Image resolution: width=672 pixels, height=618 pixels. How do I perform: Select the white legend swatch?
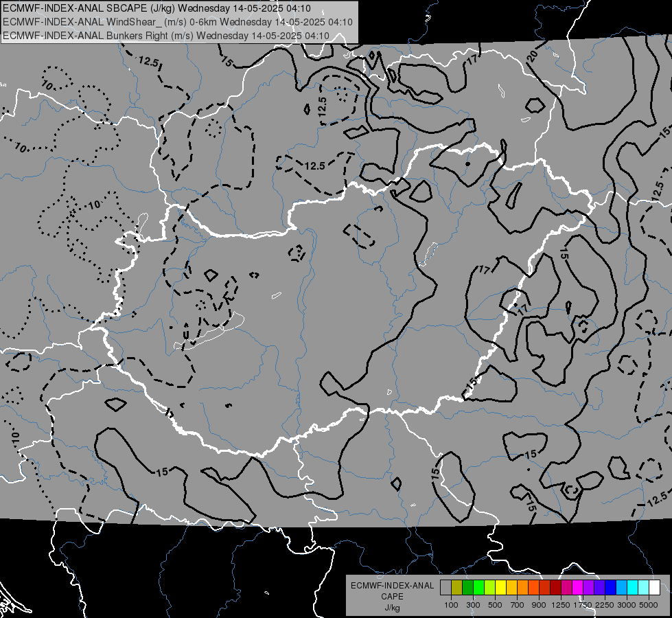(x=655, y=588)
